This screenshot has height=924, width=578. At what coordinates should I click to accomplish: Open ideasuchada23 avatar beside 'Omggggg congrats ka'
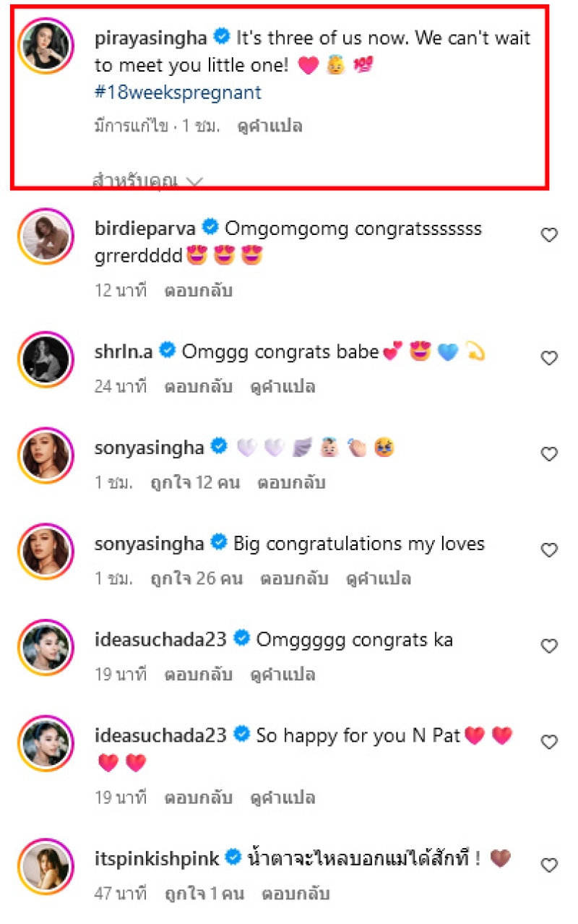tap(46, 646)
